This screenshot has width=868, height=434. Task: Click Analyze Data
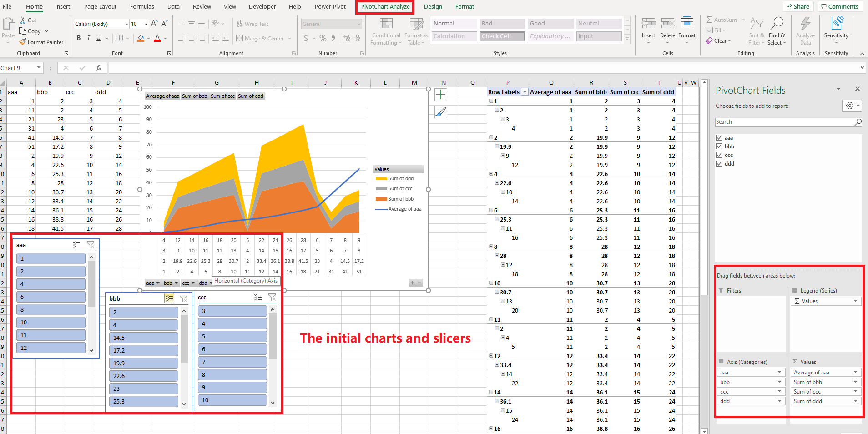pos(805,31)
